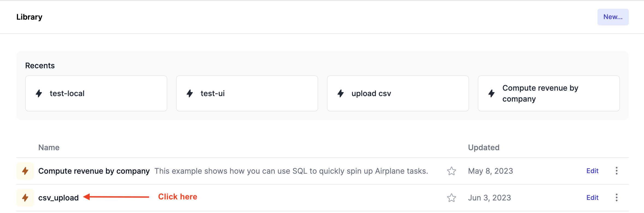Open Compute revenue by company list entry
This screenshot has height=213, width=644.
click(94, 171)
